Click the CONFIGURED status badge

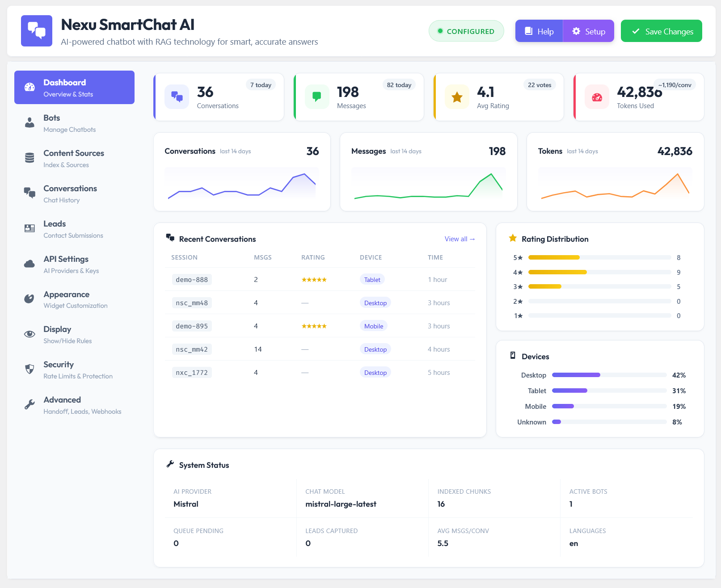click(x=466, y=31)
